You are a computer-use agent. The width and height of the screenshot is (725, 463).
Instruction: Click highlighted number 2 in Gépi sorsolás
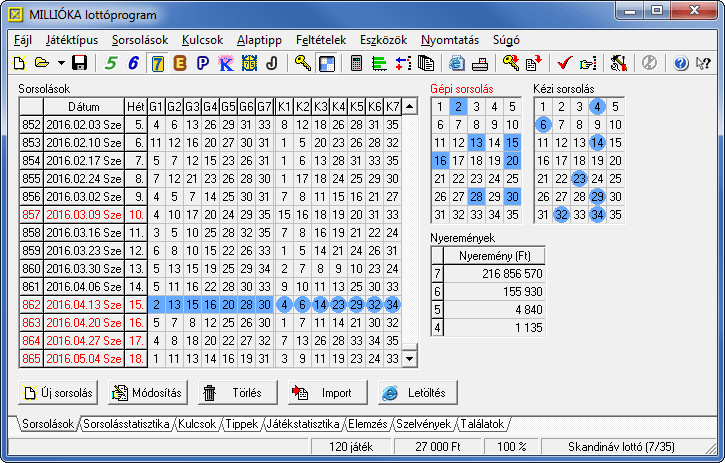[458, 107]
